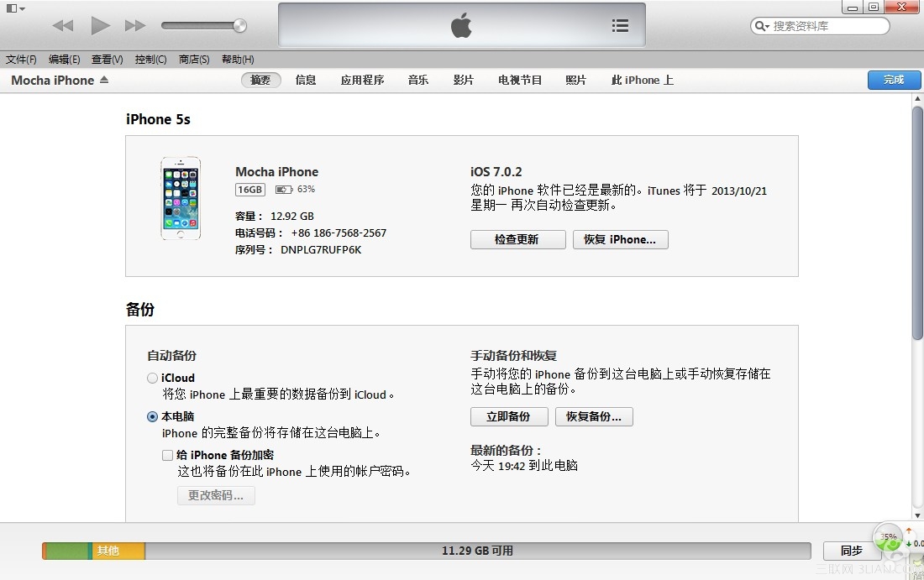The width and height of the screenshot is (924, 580).
Task: Switch to the 音乐 tab
Action: click(418, 80)
